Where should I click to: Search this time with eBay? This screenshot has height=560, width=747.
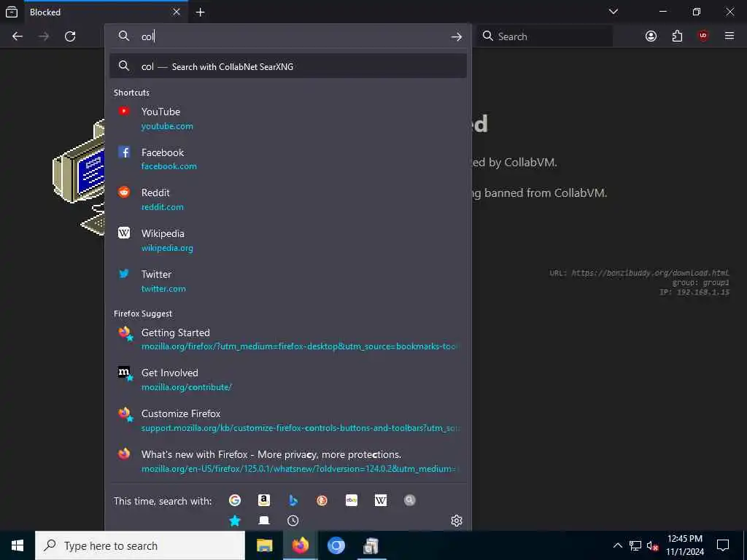pyautogui.click(x=352, y=500)
